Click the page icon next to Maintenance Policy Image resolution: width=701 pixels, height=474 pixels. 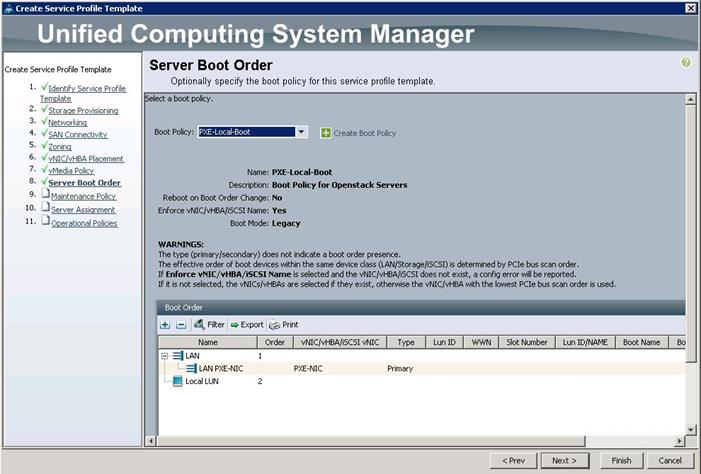point(45,194)
